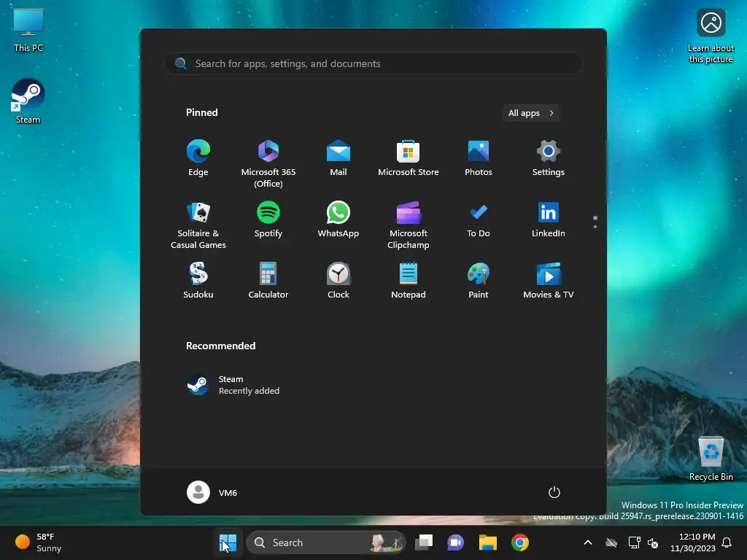
Task: Open the Clock app
Action: pos(338,281)
